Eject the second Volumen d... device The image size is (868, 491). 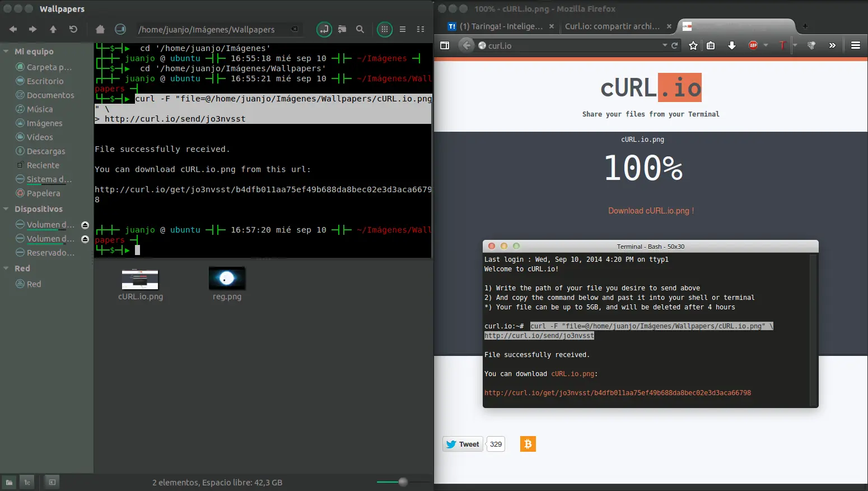click(85, 239)
